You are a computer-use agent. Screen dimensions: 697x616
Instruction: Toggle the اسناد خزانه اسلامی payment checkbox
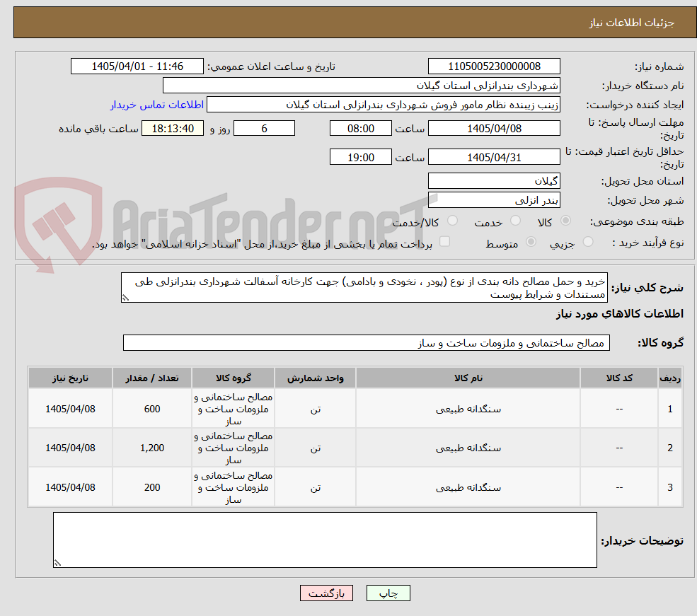pyautogui.click(x=444, y=241)
